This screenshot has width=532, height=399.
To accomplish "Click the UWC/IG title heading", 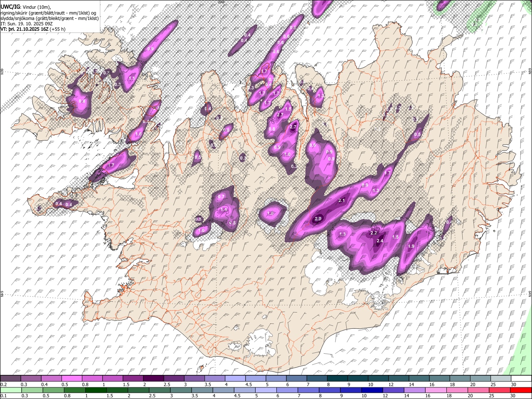I will (10, 7).
